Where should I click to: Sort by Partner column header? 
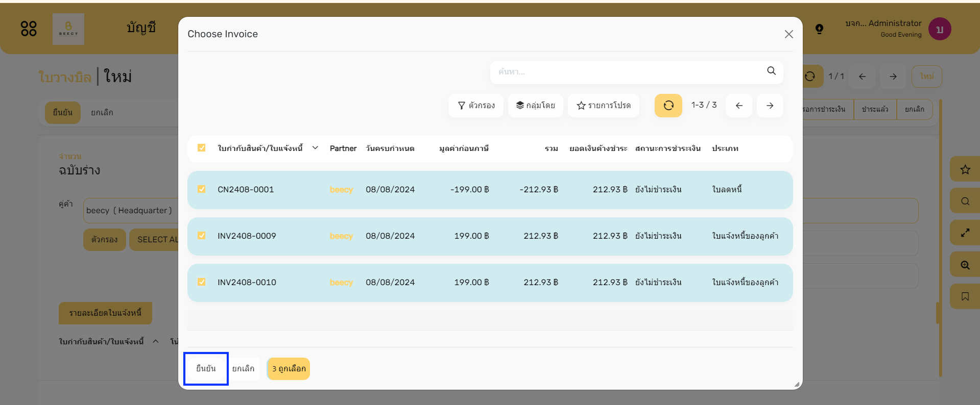click(343, 148)
